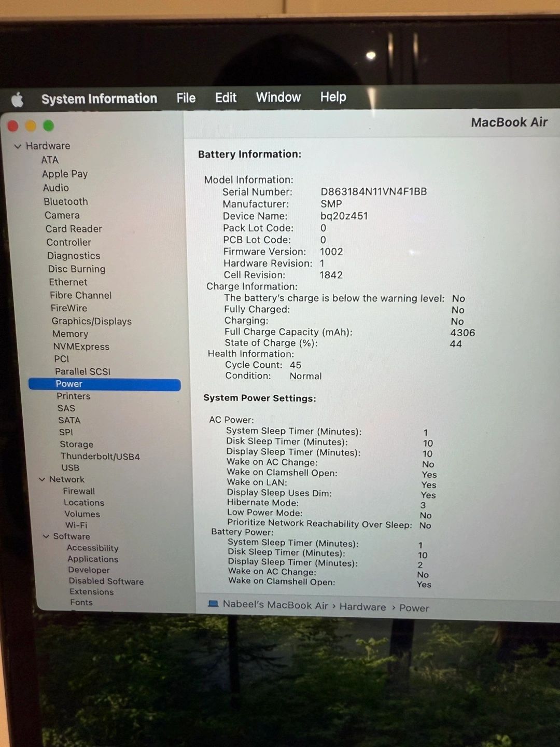Select Storage in the sidebar
Image resolution: width=560 pixels, height=747 pixels.
76,444
